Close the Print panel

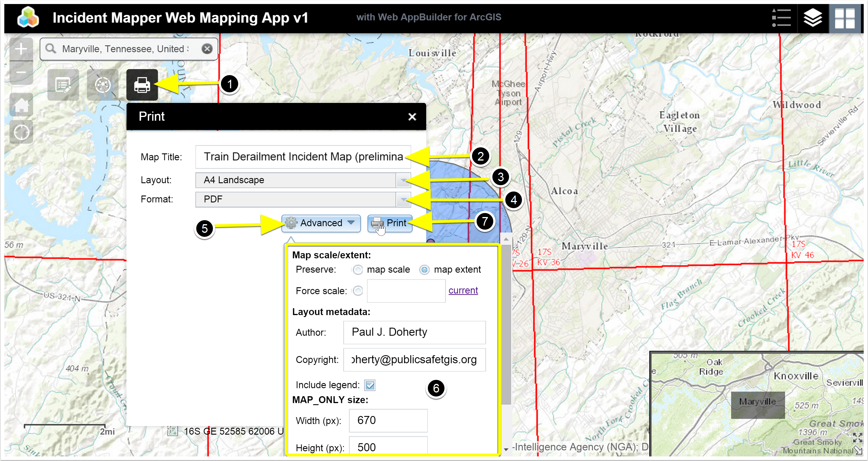pyautogui.click(x=412, y=117)
